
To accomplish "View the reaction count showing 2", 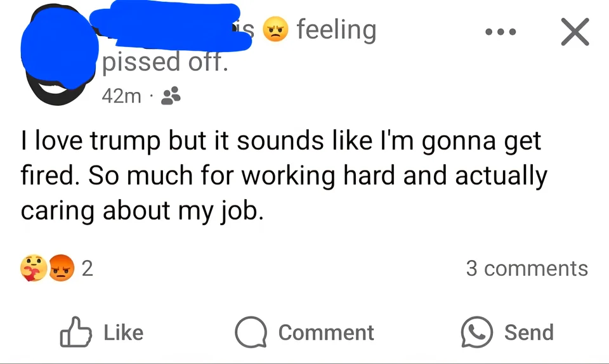I will point(88,268).
